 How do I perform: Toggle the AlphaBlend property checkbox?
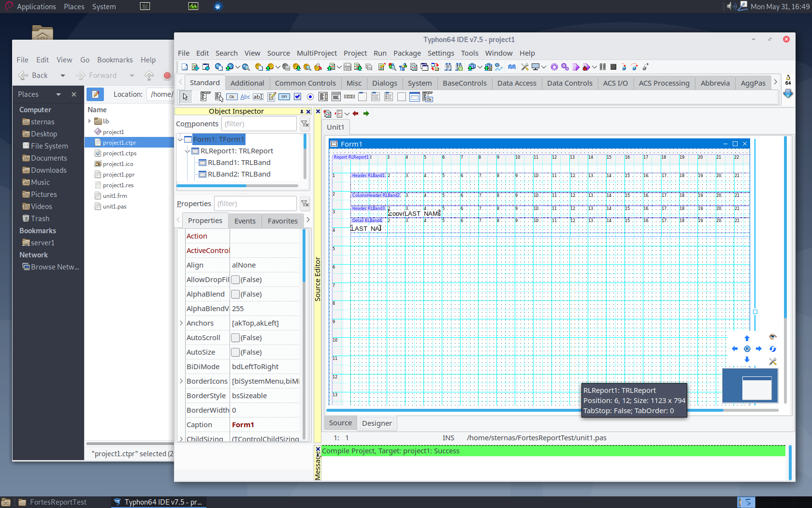click(x=235, y=294)
